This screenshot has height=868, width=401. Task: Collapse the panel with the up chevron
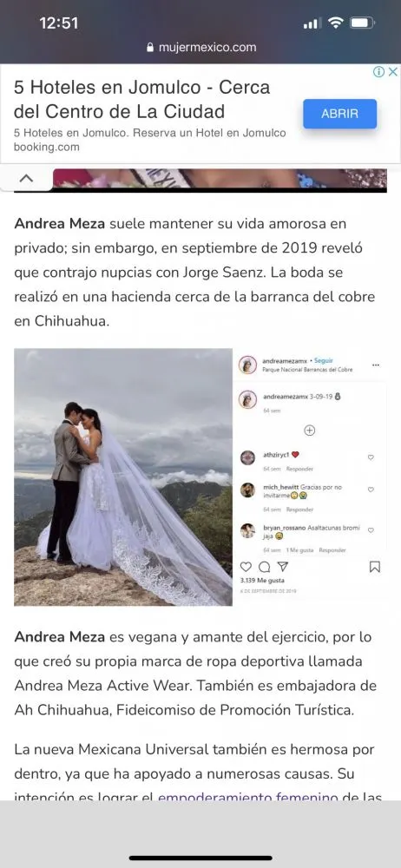coord(26,179)
